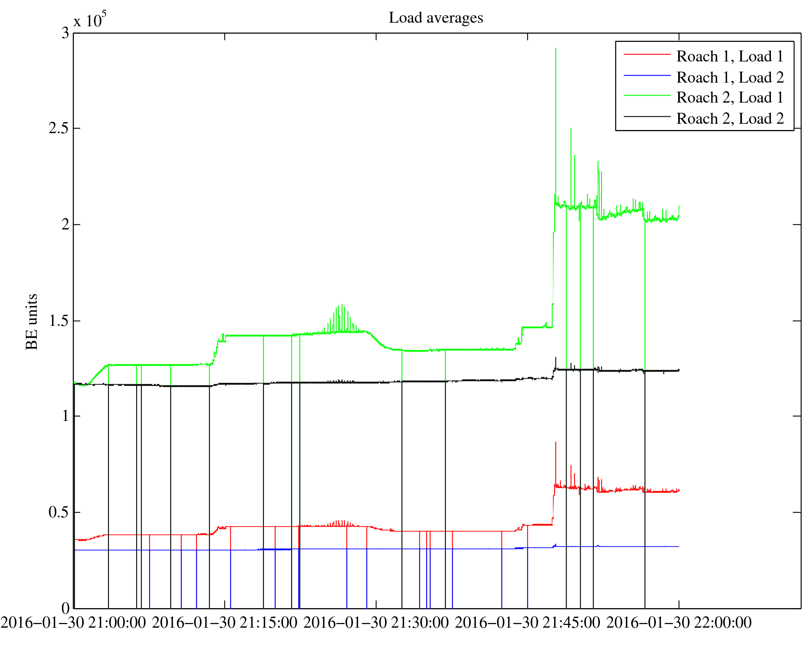Click the blue line swatch in legend
This screenshot has width=812, height=659.
(x=646, y=75)
